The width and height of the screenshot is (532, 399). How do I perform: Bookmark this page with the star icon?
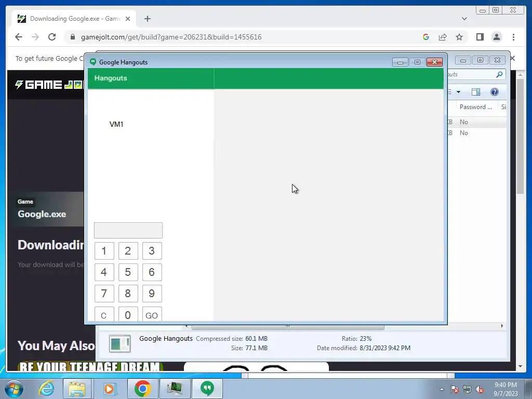tap(459, 37)
